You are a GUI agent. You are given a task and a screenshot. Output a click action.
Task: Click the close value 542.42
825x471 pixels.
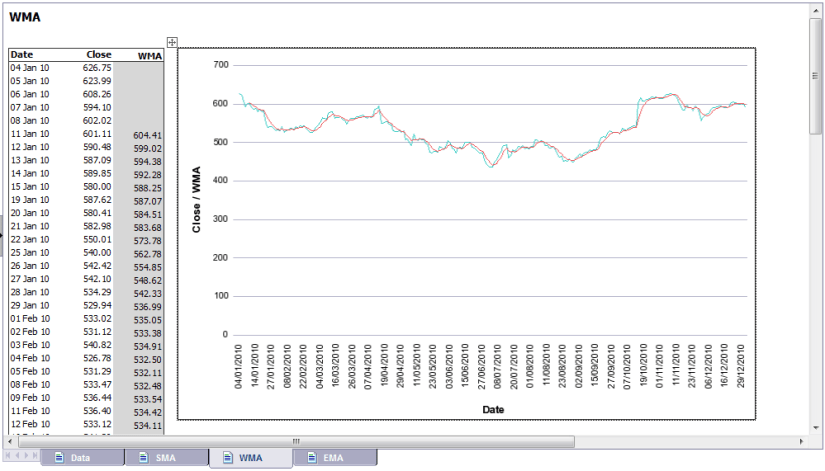[97, 266]
